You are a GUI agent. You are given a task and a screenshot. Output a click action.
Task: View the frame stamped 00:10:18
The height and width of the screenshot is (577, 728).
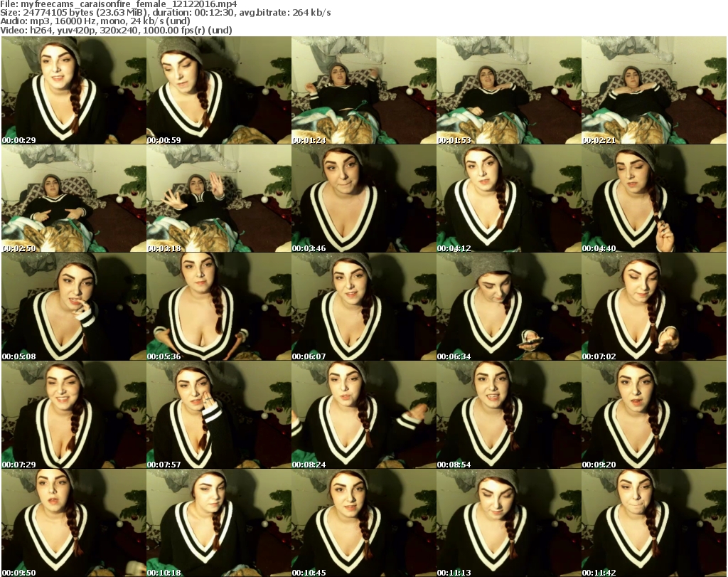click(x=219, y=523)
